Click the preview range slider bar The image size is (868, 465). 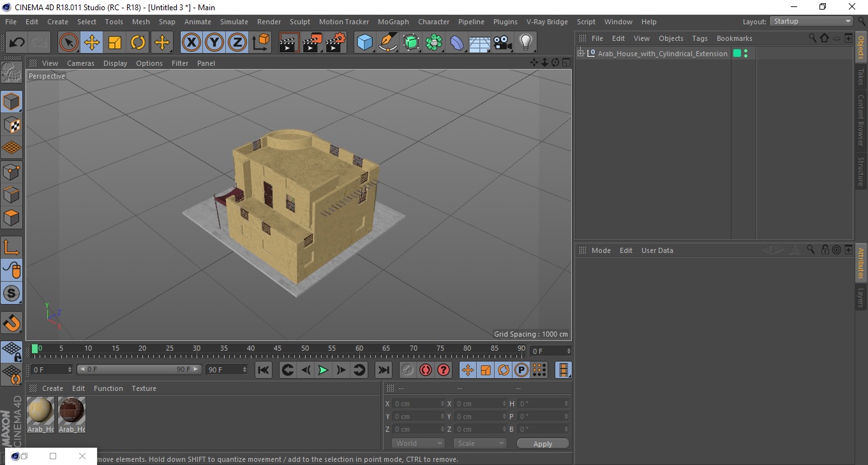point(139,369)
